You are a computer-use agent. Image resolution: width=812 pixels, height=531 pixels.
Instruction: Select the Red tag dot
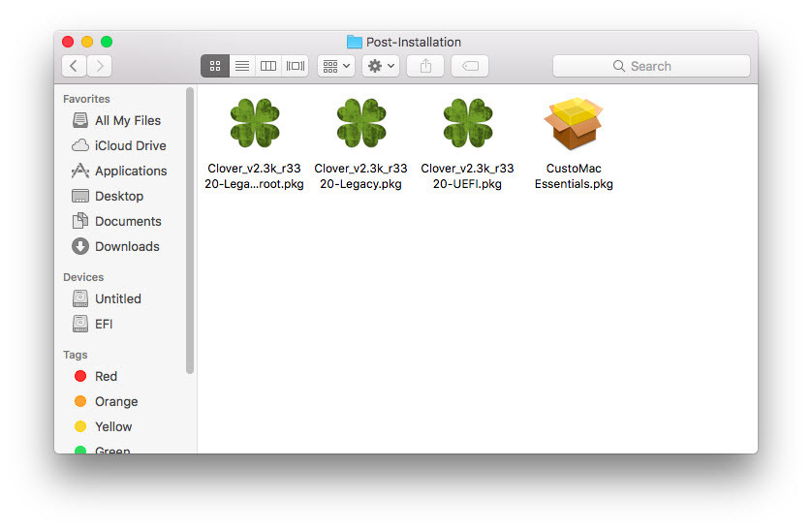(80, 376)
